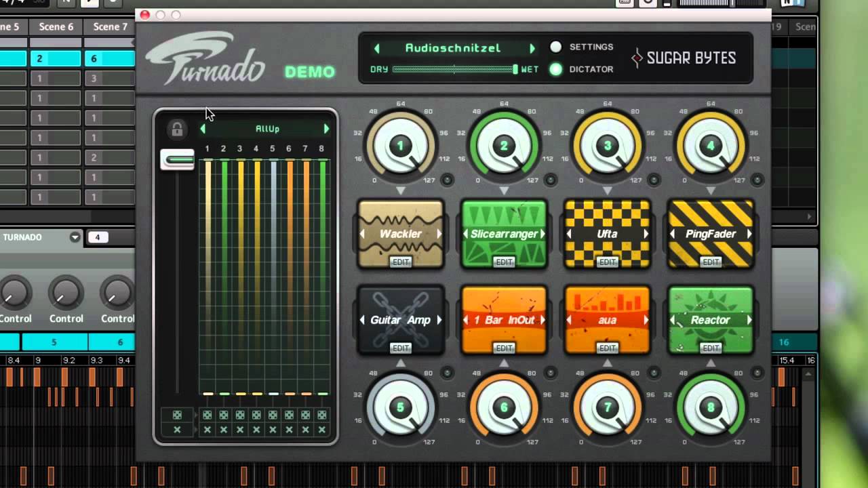Open the Reactor EDIT button
This screenshot has width=868, height=488.
coord(711,348)
